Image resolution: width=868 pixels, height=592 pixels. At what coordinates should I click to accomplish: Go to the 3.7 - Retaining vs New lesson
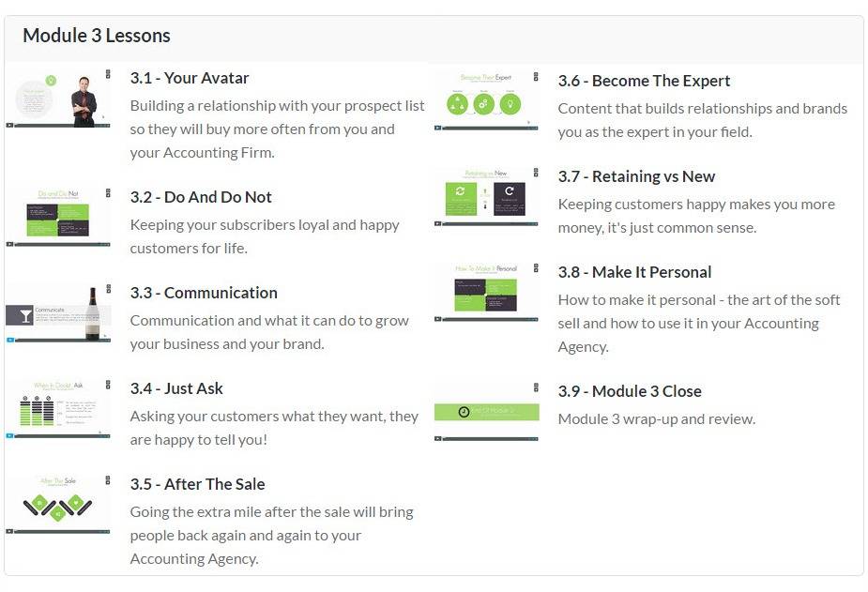click(x=636, y=176)
